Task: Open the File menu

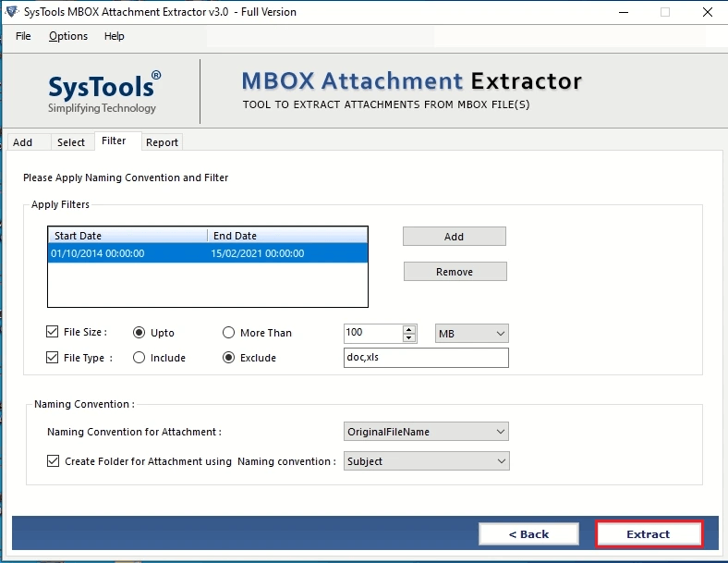Action: click(x=23, y=36)
